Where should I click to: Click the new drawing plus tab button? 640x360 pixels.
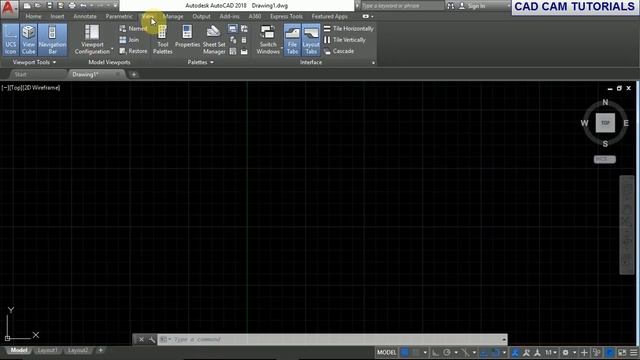[x=133, y=75]
